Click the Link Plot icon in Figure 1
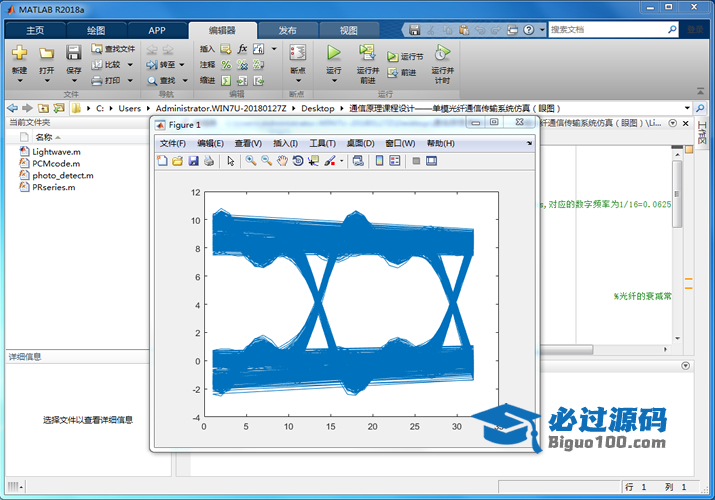This screenshot has width=715, height=500. pos(358,160)
